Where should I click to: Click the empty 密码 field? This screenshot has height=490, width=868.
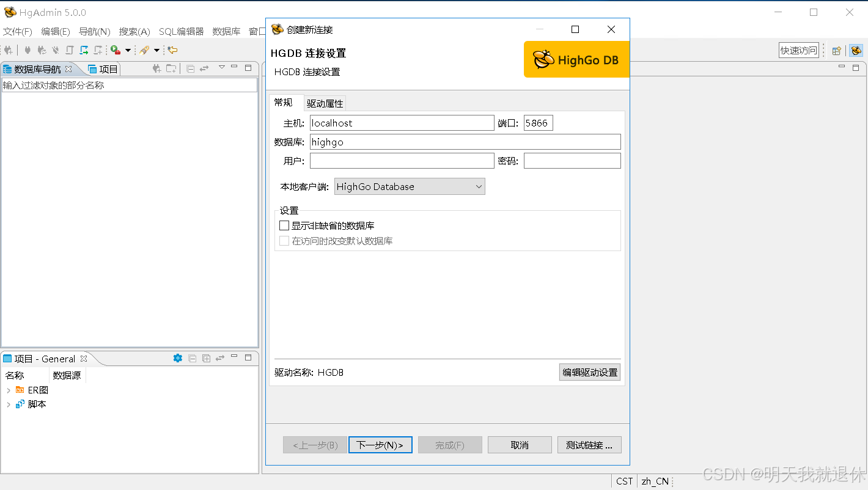click(572, 161)
